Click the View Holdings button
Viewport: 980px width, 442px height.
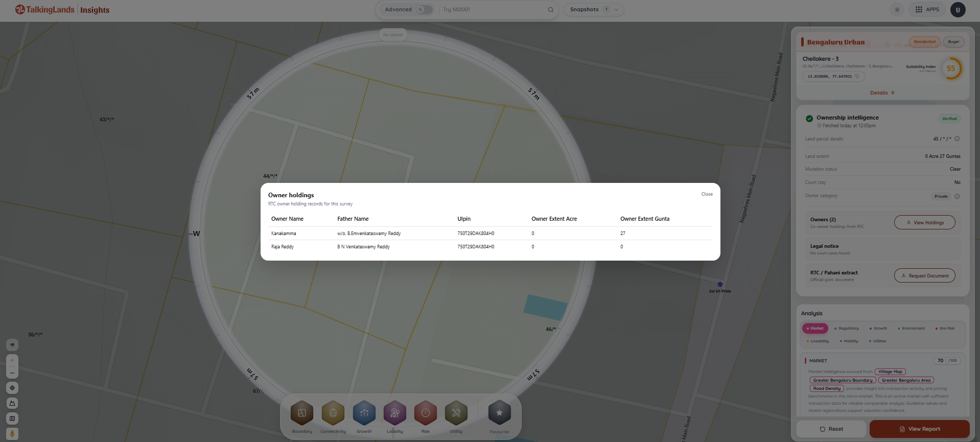(x=924, y=223)
